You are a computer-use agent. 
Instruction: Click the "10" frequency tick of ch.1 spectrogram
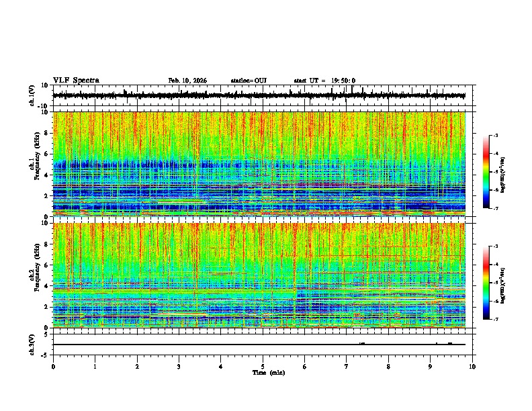45,112
